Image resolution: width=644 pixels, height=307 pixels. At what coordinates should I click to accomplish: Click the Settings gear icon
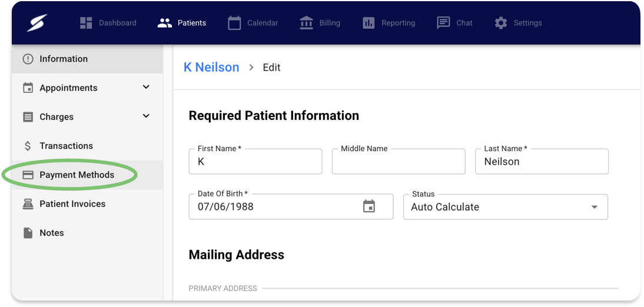[501, 23]
